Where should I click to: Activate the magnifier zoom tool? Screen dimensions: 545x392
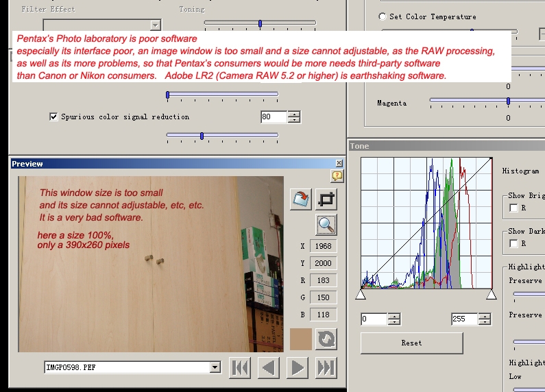click(x=326, y=225)
